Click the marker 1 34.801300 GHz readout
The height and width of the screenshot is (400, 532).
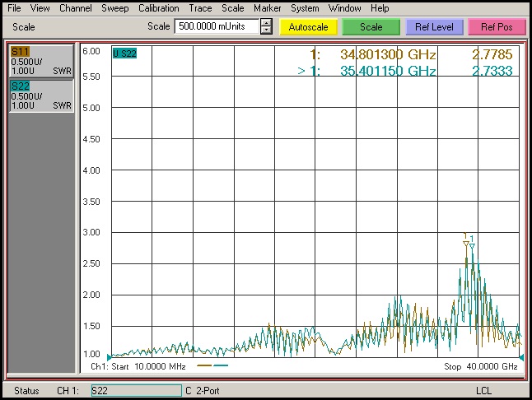(387, 55)
